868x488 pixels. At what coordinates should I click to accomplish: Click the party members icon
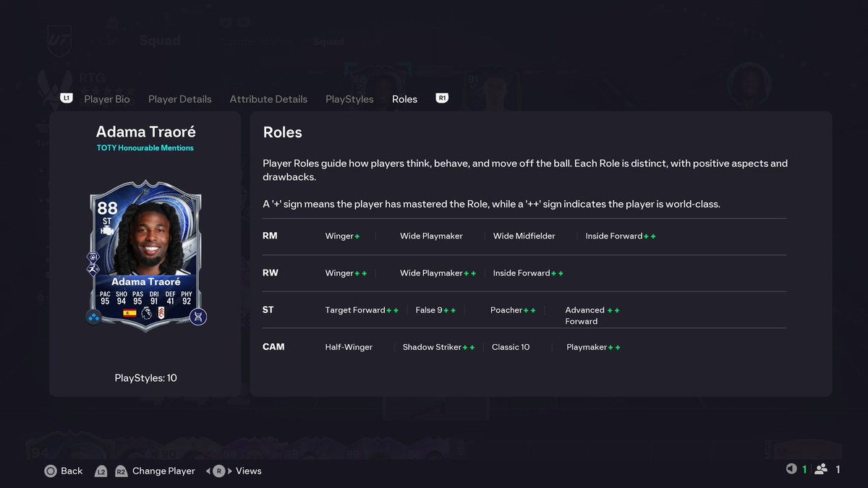pos(821,469)
